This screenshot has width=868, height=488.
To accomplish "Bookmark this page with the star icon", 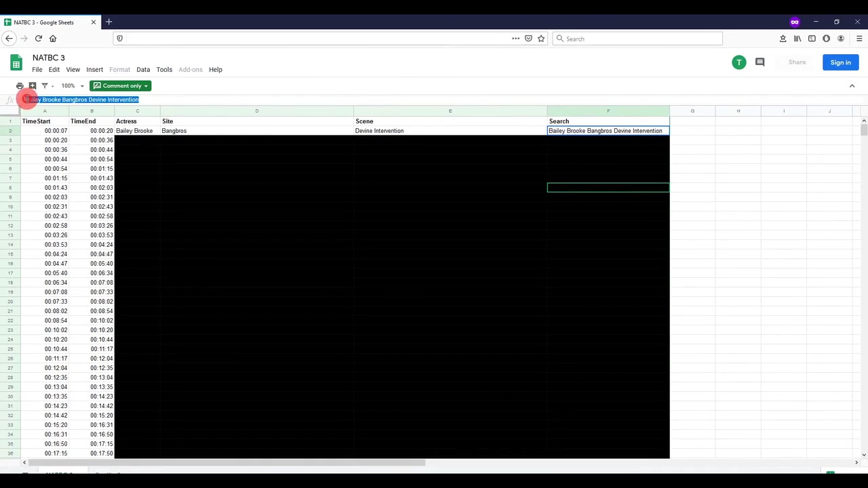I will [541, 39].
